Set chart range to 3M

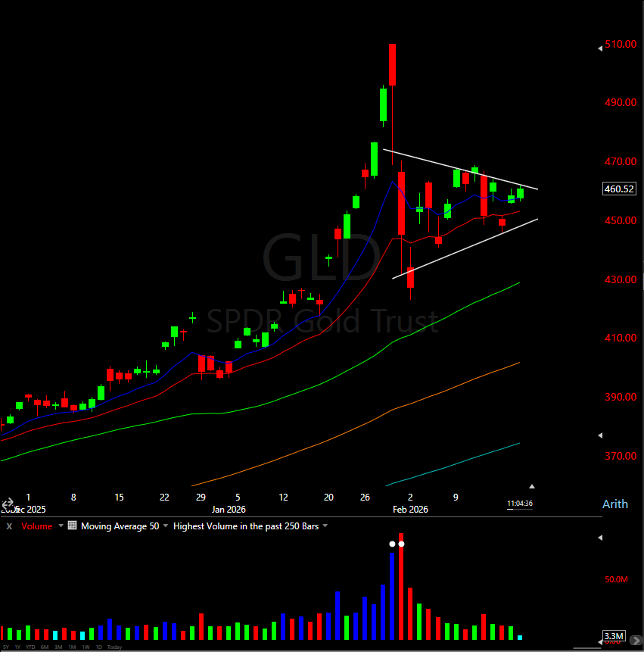coord(58,647)
